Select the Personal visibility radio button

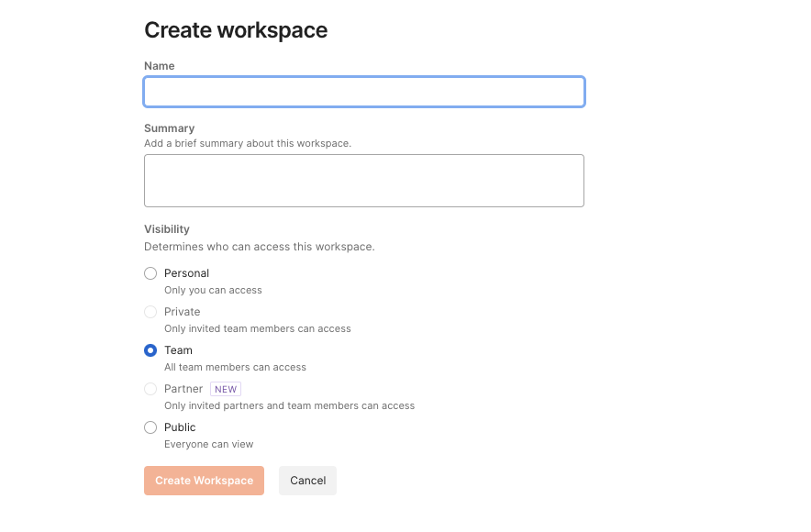click(150, 273)
